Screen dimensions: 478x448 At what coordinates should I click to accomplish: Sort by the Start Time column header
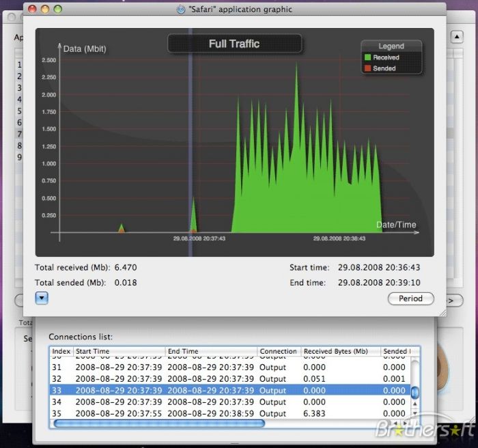(x=119, y=351)
